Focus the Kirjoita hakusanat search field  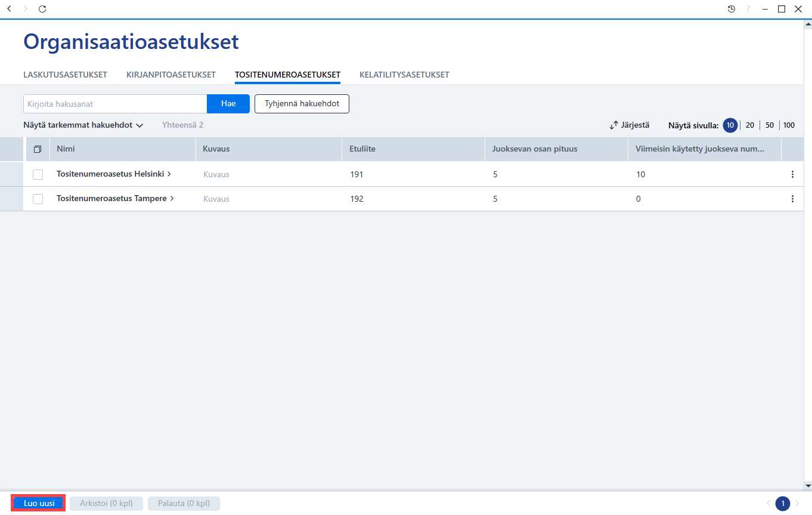point(115,104)
